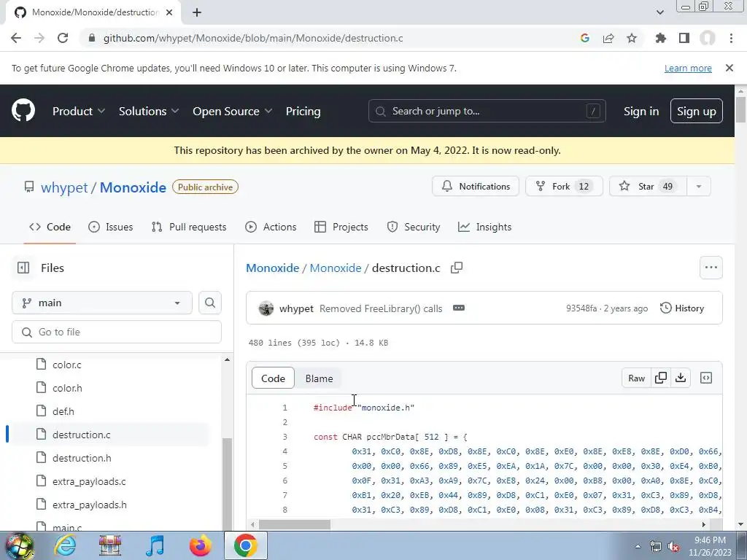
Task: Click the Chrome profile avatar
Action: [x=708, y=38]
